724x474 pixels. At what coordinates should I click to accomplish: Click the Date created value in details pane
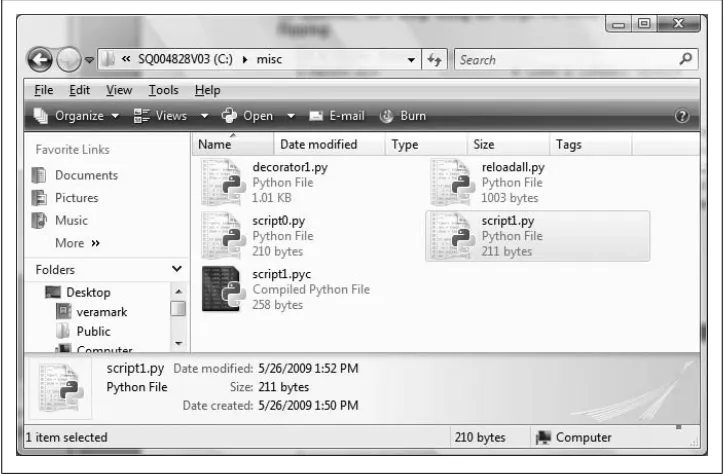click(308, 406)
